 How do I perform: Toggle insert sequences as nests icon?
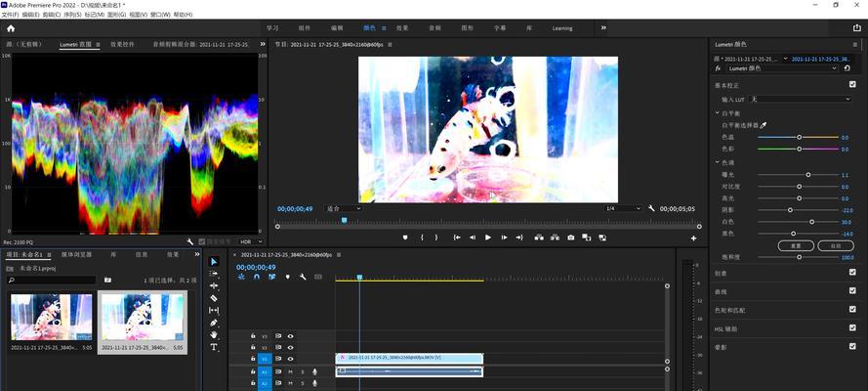[x=241, y=277]
